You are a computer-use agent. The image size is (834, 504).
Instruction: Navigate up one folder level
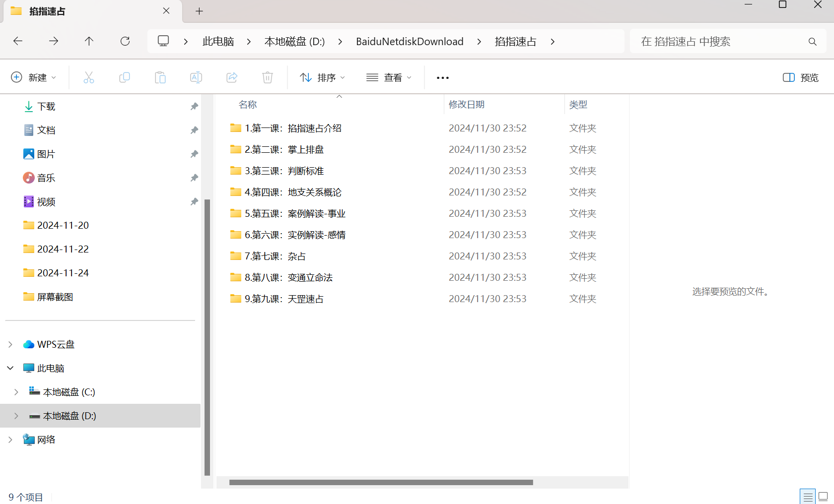89,41
